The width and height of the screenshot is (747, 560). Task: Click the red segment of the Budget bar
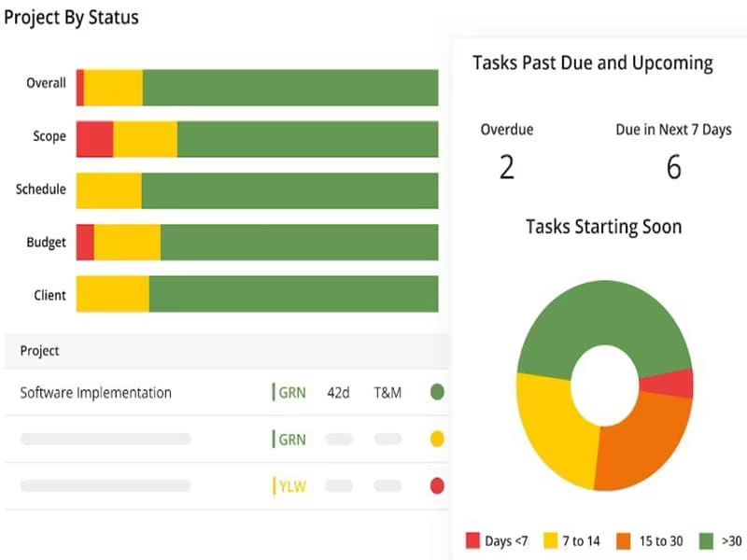(x=85, y=243)
